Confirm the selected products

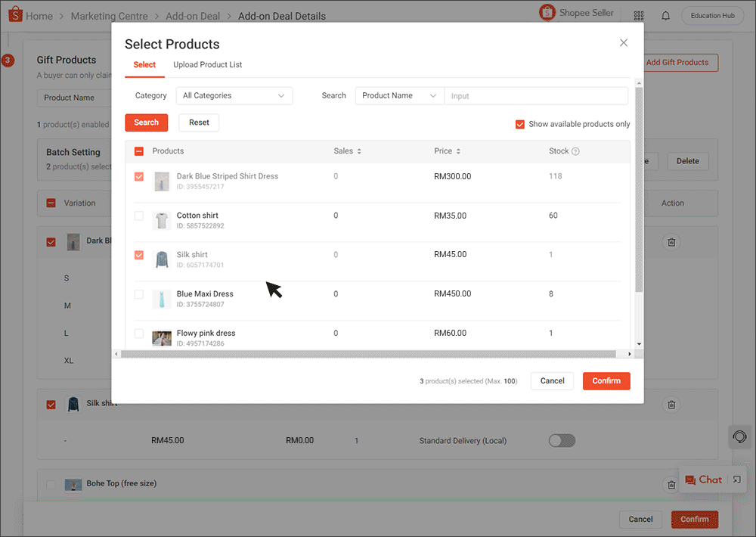(606, 380)
